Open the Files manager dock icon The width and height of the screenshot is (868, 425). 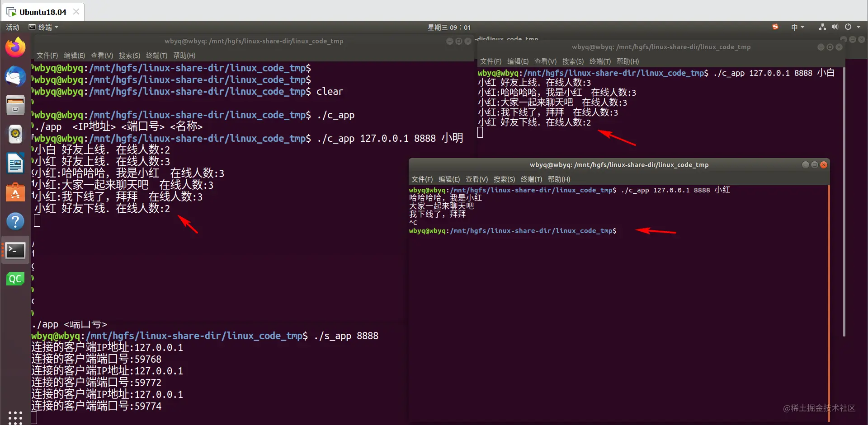click(15, 105)
